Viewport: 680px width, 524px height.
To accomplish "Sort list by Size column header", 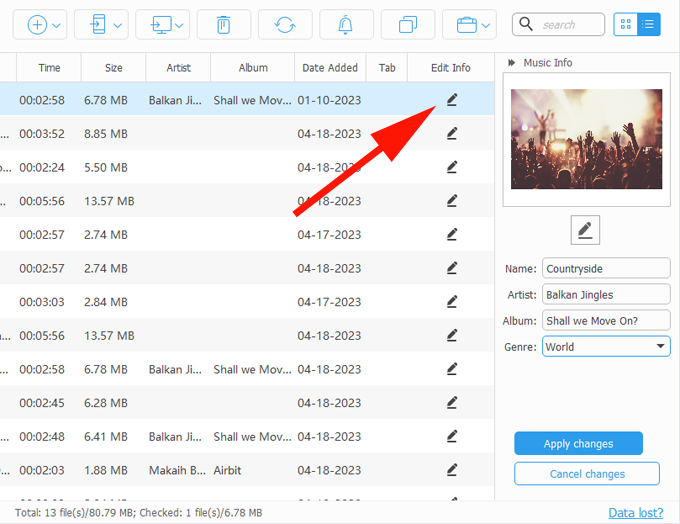I will click(113, 68).
